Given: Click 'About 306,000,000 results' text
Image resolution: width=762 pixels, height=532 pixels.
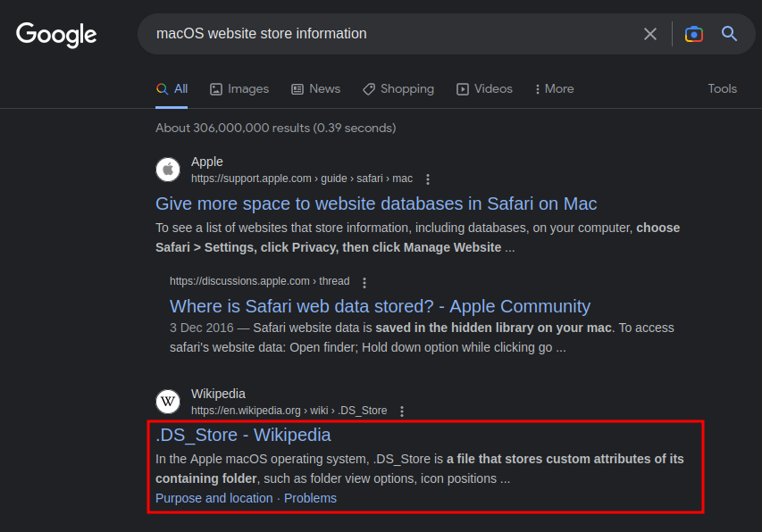Looking at the screenshot, I should point(275,129).
